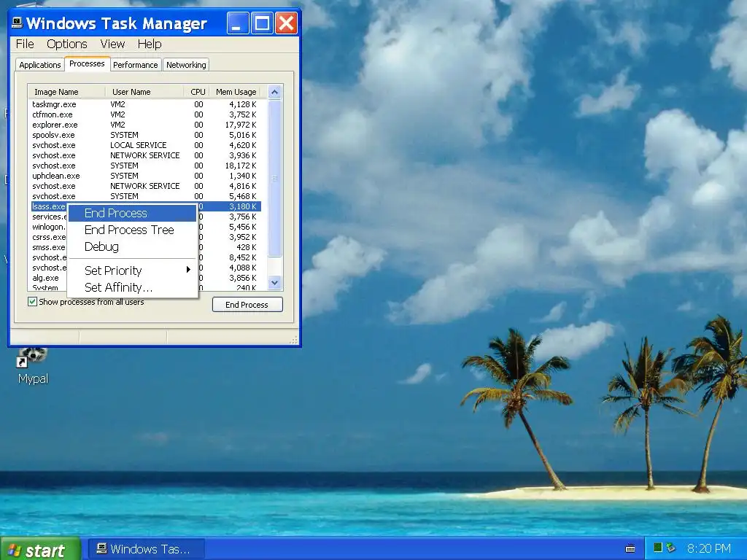Select the svchost.exe row using 18,172 K

pos(144,166)
